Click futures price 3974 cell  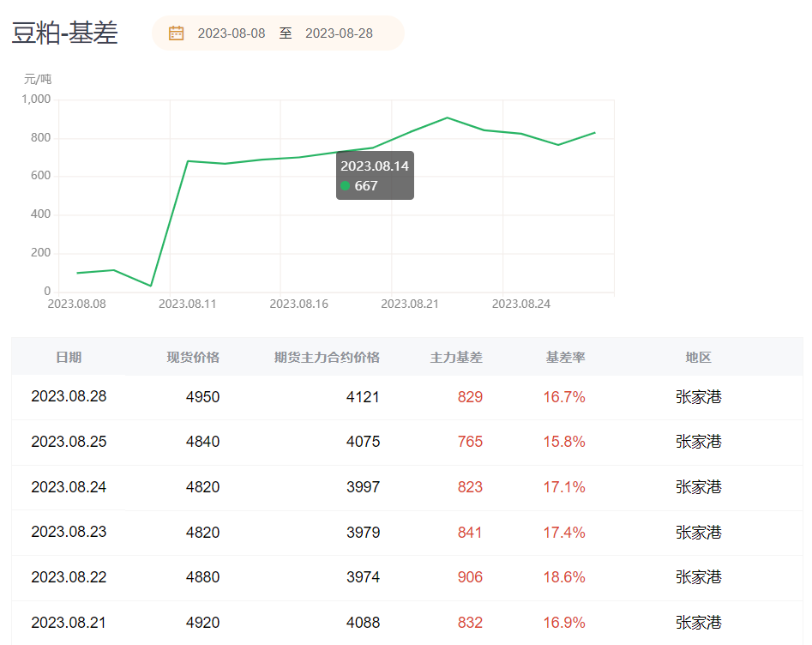point(363,577)
